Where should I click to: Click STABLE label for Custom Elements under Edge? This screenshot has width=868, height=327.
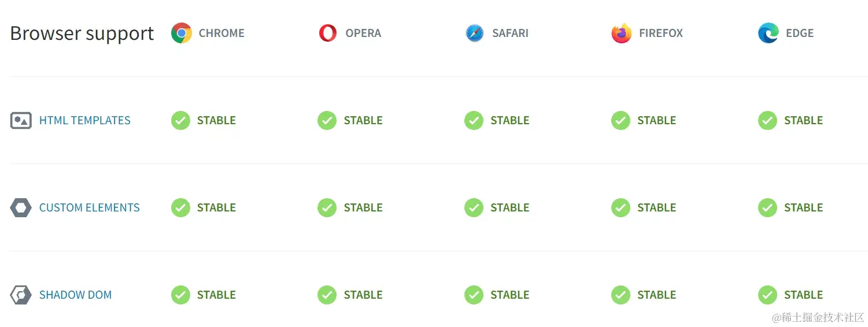pos(803,208)
